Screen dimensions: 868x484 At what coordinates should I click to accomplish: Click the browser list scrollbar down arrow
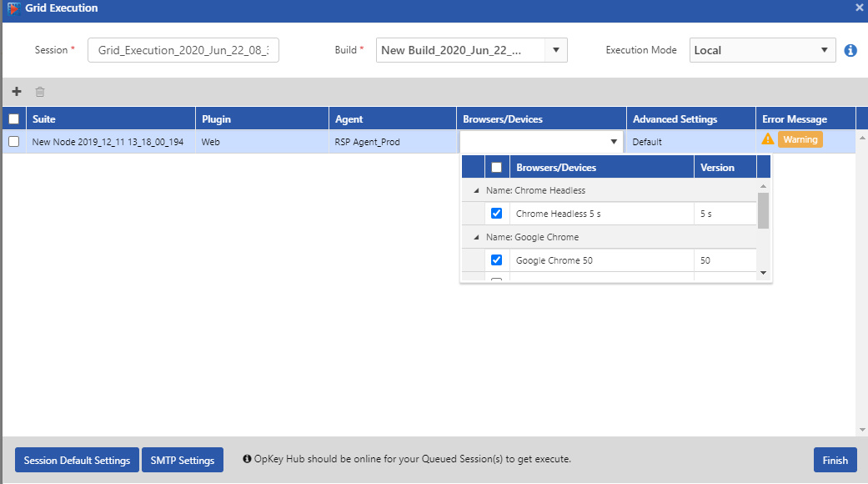(x=762, y=273)
